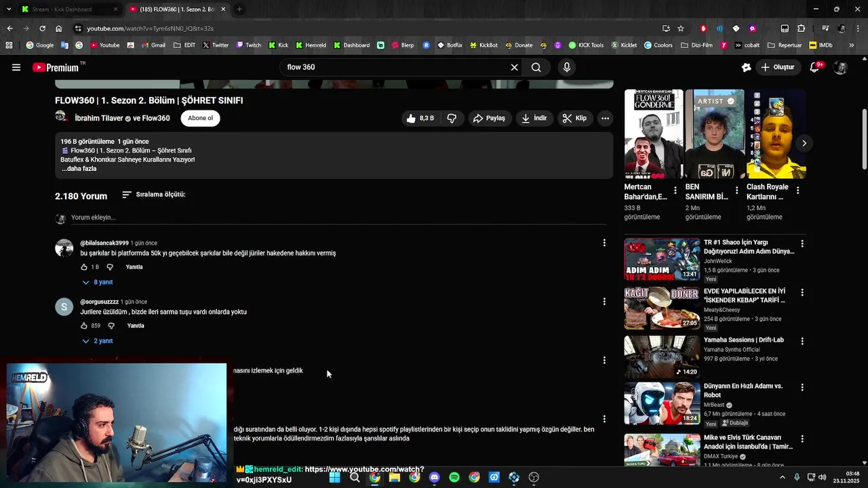Reply to @bilalsancak3999 with Yanıtla

(x=134, y=267)
